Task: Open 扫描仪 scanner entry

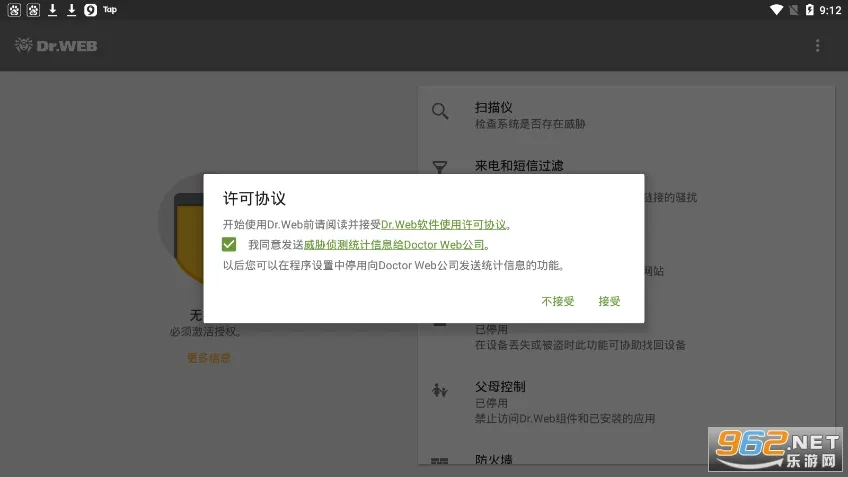Action: 626,115
